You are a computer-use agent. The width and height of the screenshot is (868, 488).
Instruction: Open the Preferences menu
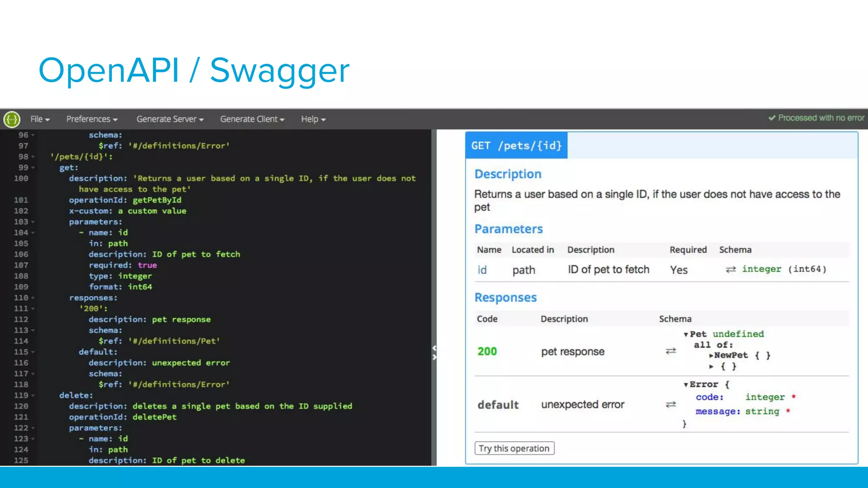click(x=92, y=119)
